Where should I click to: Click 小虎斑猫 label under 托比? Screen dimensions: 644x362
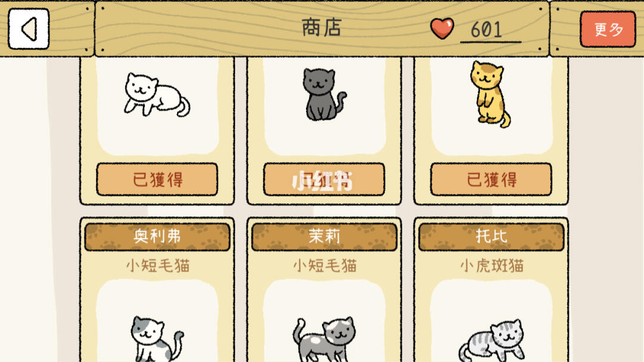coord(491,266)
